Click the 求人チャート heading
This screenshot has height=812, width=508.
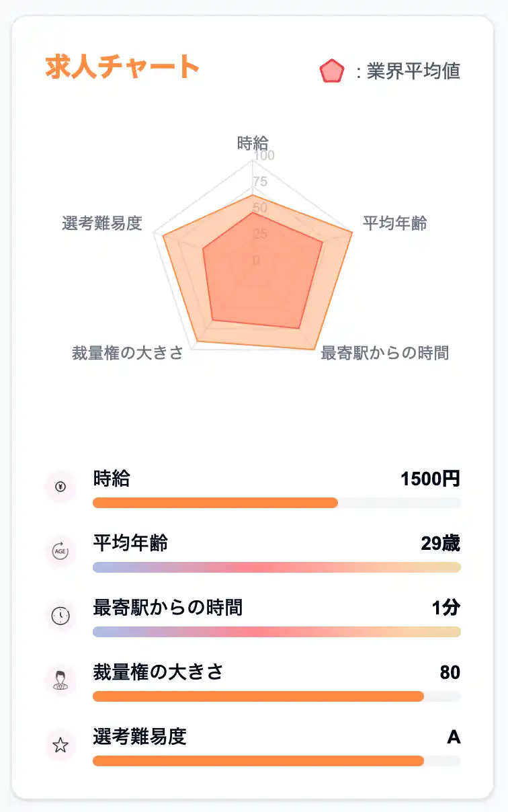122,68
